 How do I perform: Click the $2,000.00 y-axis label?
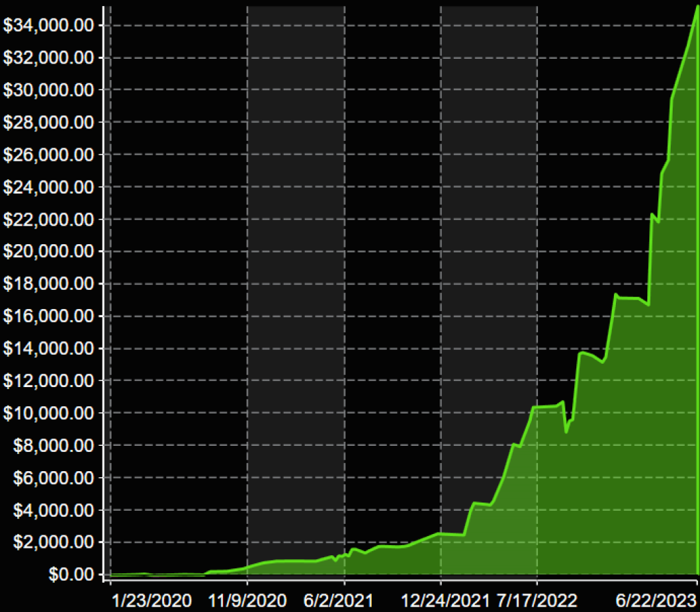click(52, 542)
